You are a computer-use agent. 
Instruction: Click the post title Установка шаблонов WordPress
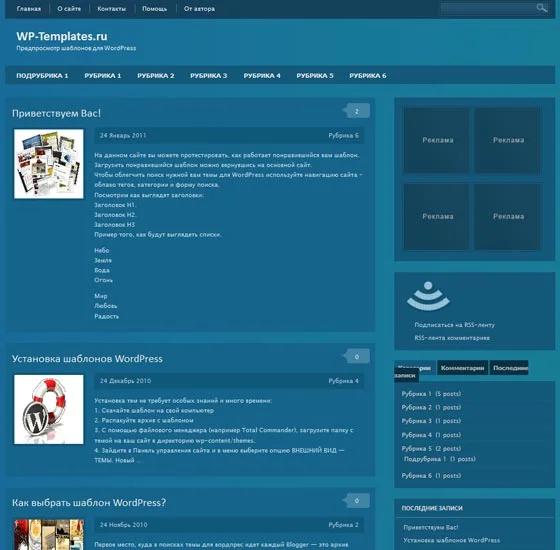87,359
